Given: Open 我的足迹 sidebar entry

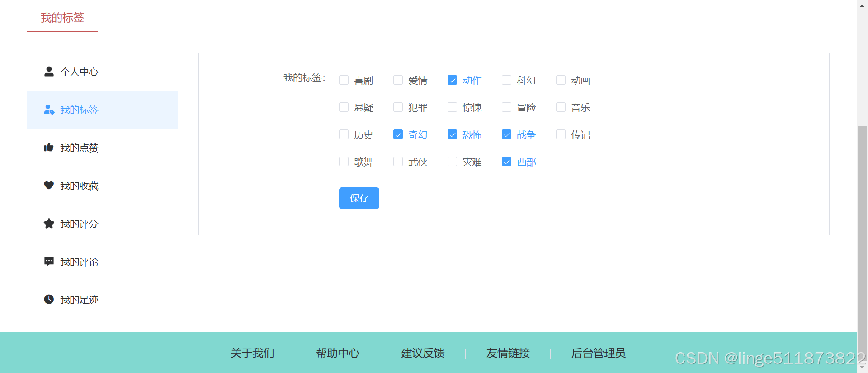Looking at the screenshot, I should click(x=102, y=300).
